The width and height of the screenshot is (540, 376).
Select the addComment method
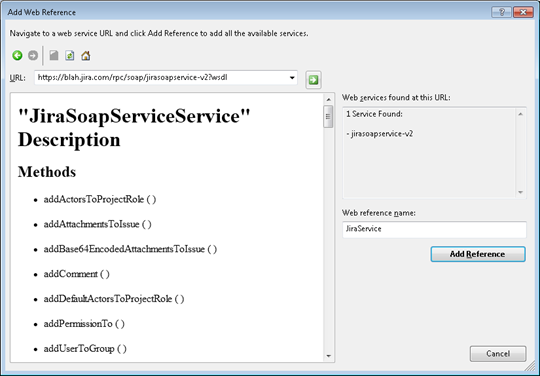pyautogui.click(x=76, y=274)
